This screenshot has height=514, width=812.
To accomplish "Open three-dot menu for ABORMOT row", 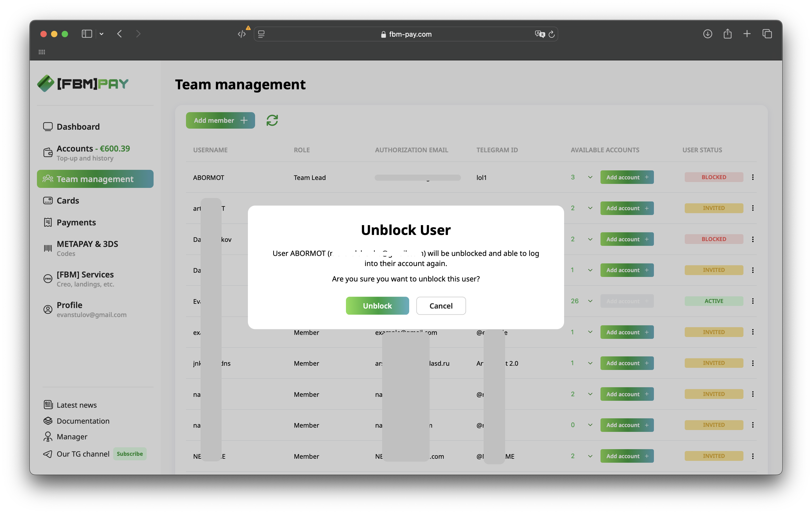I will tap(753, 178).
